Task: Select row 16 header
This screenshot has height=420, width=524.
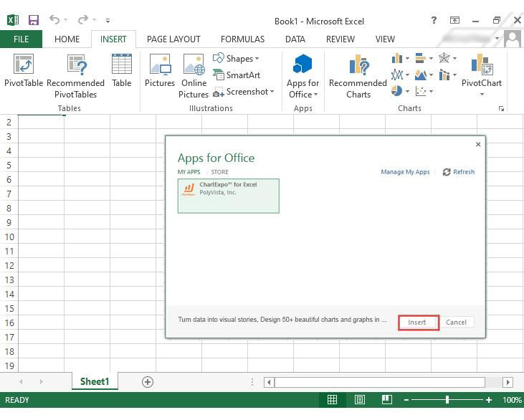Action: click(9, 323)
